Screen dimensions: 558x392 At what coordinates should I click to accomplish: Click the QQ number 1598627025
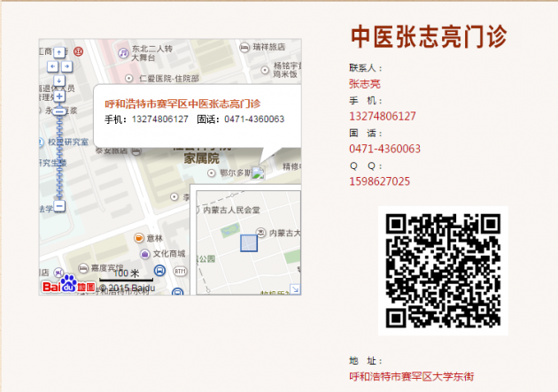point(379,181)
